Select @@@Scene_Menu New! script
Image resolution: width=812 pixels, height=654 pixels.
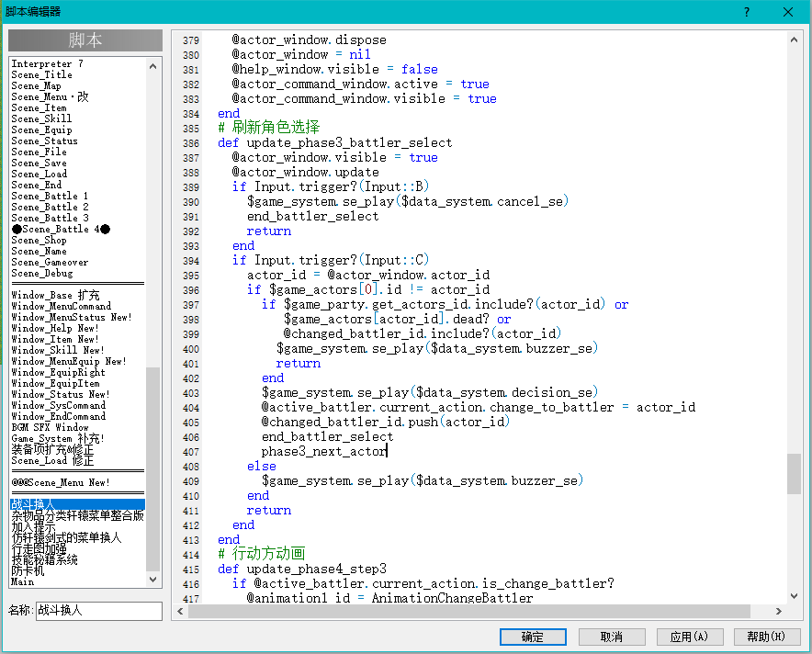coord(61,482)
